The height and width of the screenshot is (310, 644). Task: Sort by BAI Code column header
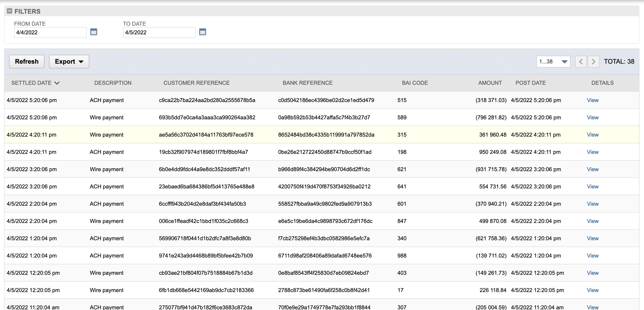point(415,83)
